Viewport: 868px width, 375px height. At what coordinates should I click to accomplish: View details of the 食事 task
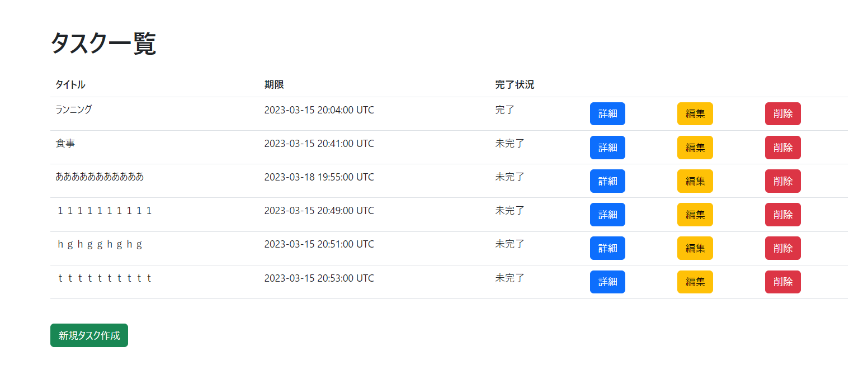point(607,147)
